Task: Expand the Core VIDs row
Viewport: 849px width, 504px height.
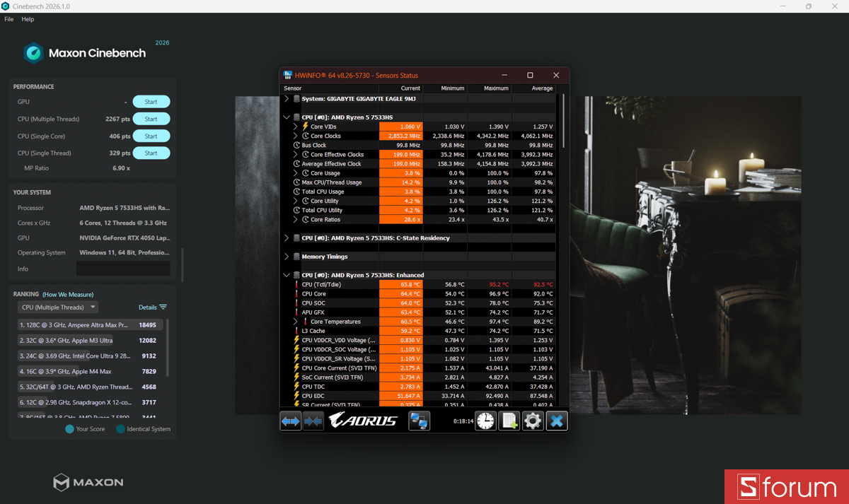Action: 296,127
